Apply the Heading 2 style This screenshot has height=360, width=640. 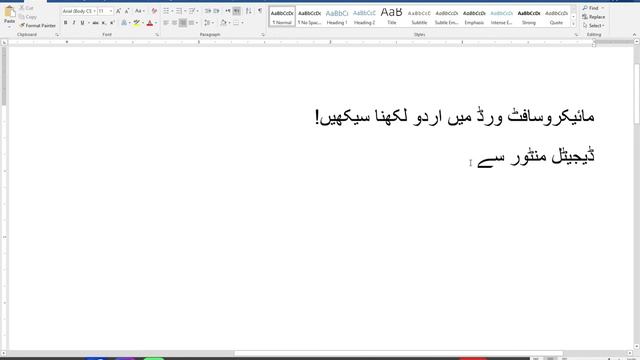(x=364, y=17)
